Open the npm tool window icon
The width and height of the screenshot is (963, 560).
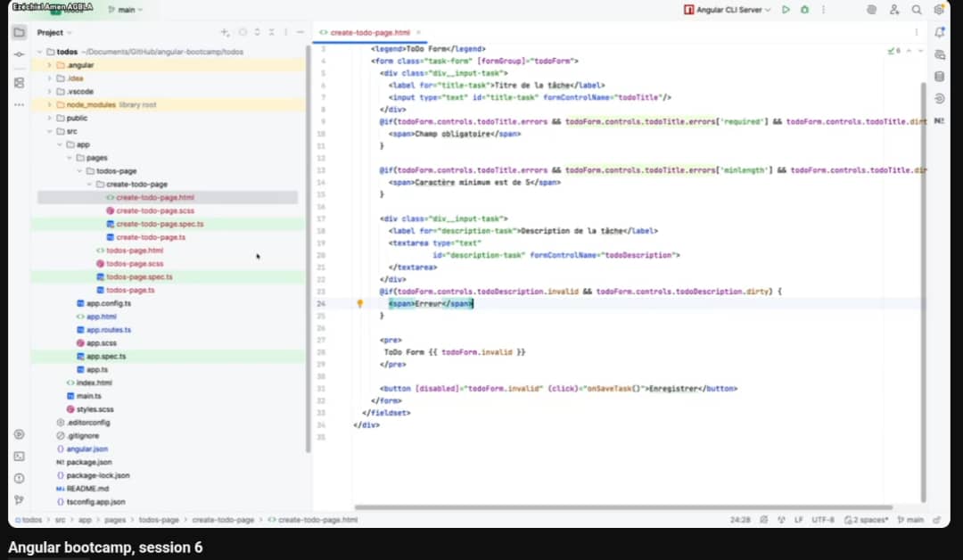(x=939, y=121)
